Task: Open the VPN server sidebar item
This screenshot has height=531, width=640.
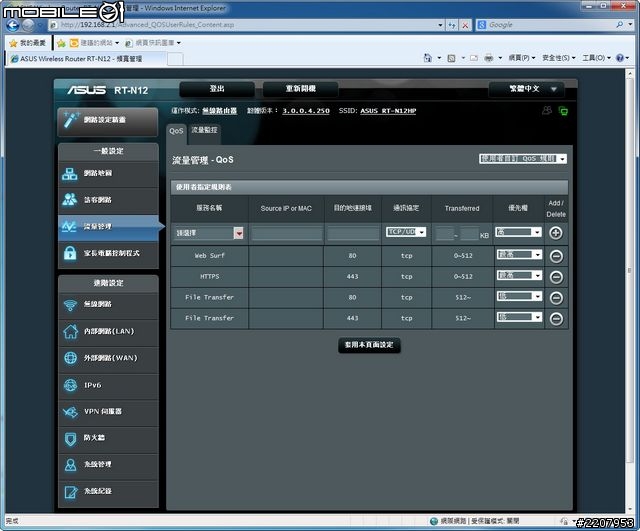Action: click(x=108, y=412)
